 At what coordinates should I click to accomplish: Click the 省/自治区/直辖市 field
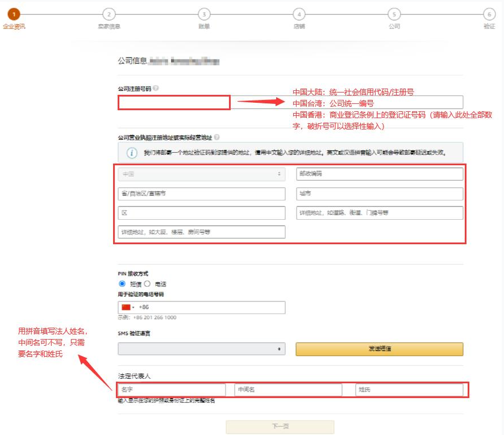click(x=202, y=194)
